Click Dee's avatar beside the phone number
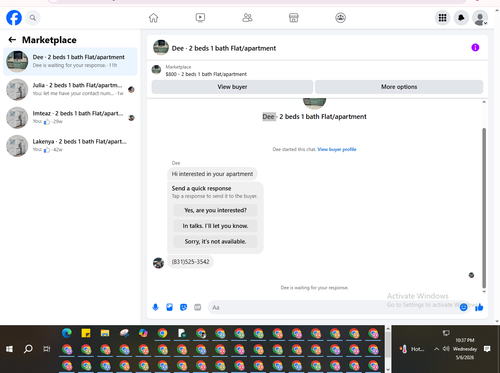Image resolution: width=500 pixels, height=373 pixels. pyautogui.click(x=158, y=263)
